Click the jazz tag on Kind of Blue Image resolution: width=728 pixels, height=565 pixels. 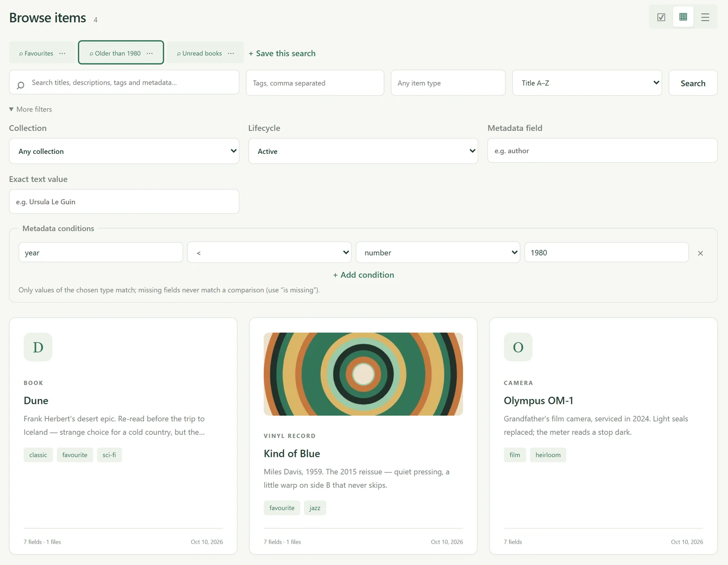pos(315,508)
